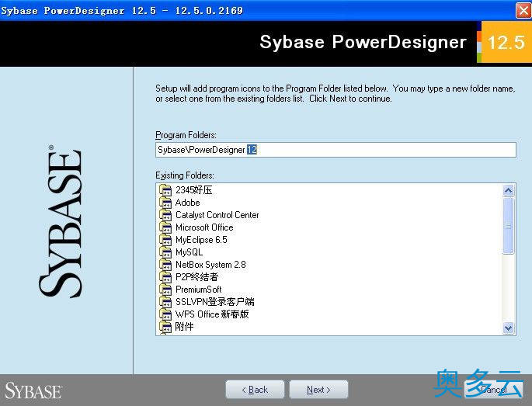Click the existing folders scrollbar thumb
Viewport: 532px width, 406px height.
point(508,226)
